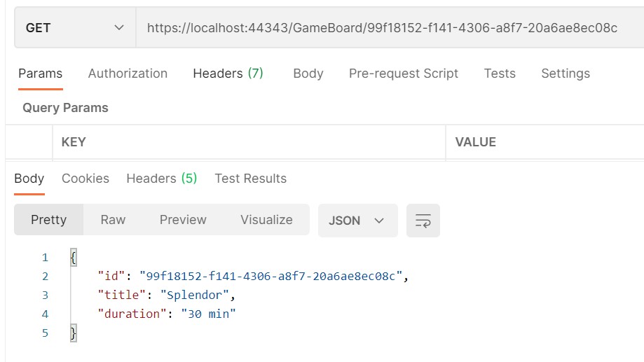
Task: Show the response Headers (5) tab
Action: pyautogui.click(x=161, y=179)
